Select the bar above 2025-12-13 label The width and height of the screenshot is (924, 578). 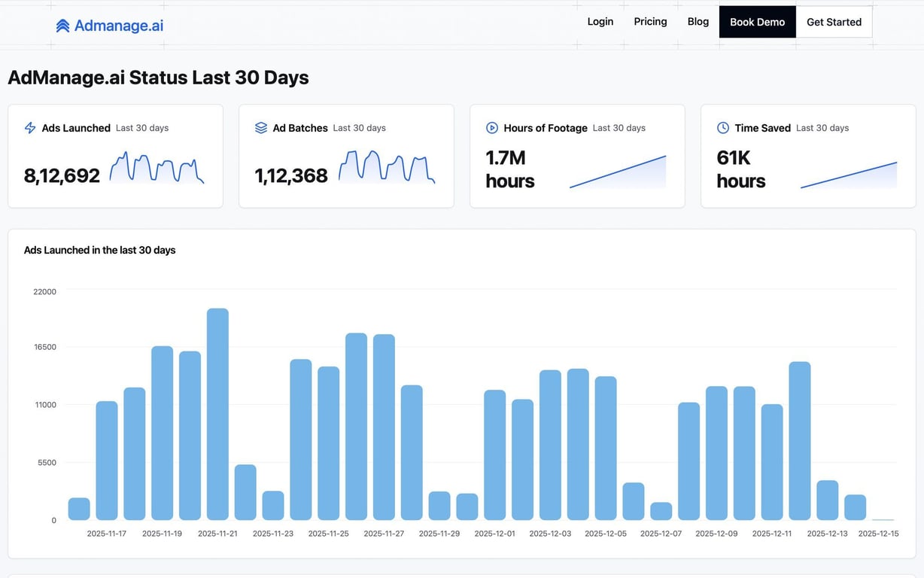coord(828,500)
